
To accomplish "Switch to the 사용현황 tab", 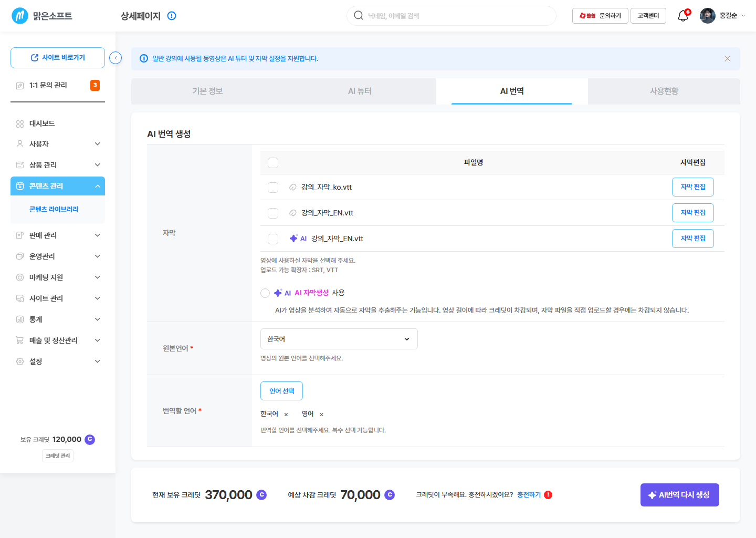I will [x=664, y=91].
